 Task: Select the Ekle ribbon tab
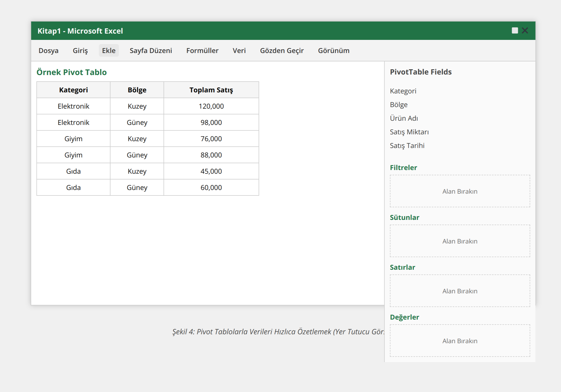pos(109,50)
